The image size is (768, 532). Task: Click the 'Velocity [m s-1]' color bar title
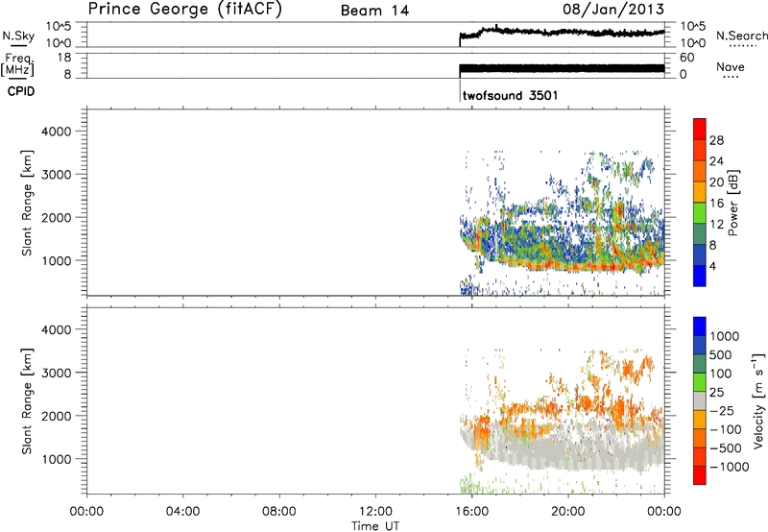[x=758, y=400]
